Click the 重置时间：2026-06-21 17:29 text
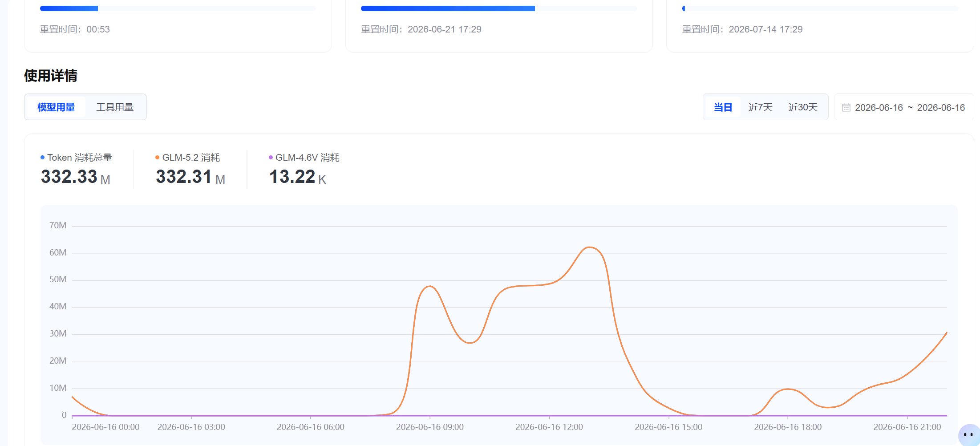 [x=421, y=29]
